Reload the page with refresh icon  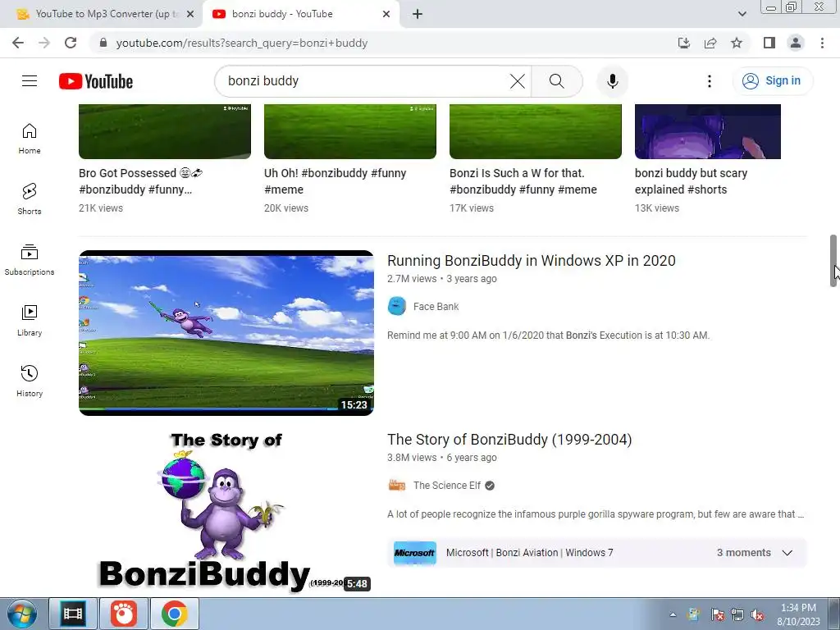click(71, 43)
